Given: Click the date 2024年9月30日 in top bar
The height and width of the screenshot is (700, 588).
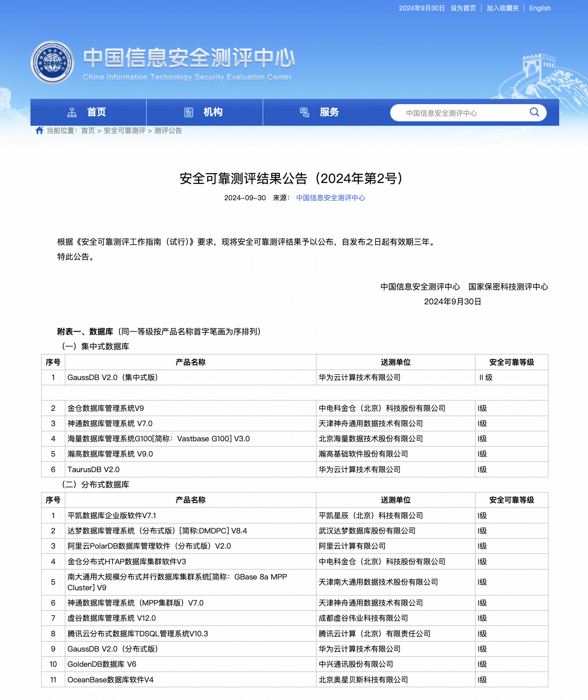Looking at the screenshot, I should click(422, 8).
